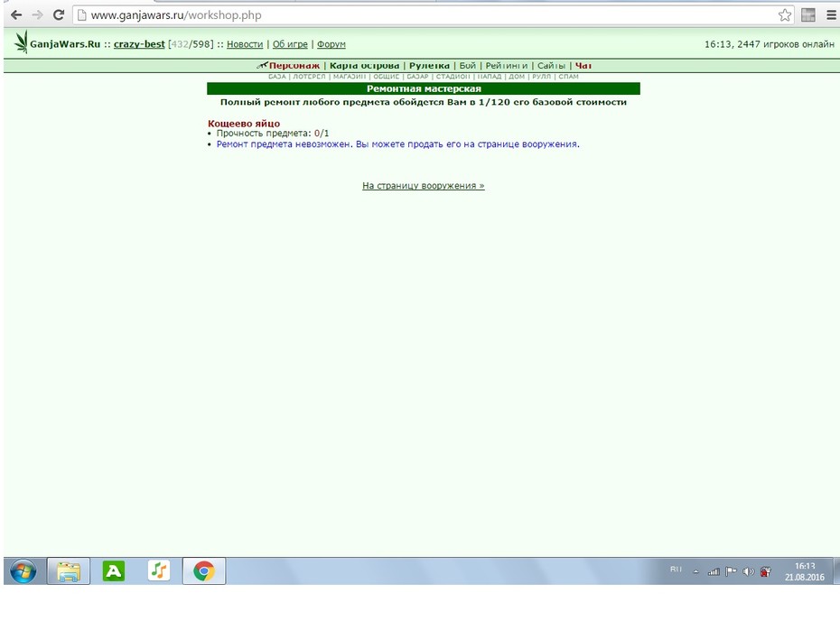Click the СПАМ submenu link
This screenshot has height=630, width=840.
[568, 77]
